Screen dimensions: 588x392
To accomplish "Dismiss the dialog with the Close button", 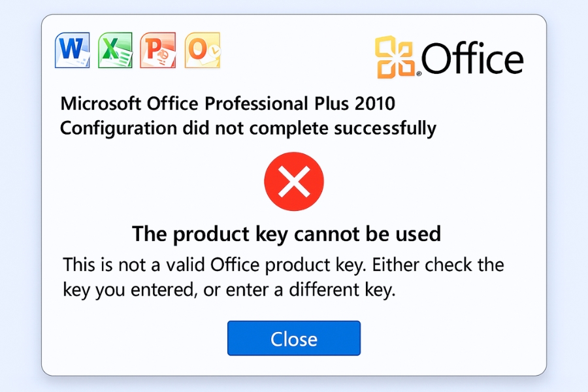I will (294, 338).
